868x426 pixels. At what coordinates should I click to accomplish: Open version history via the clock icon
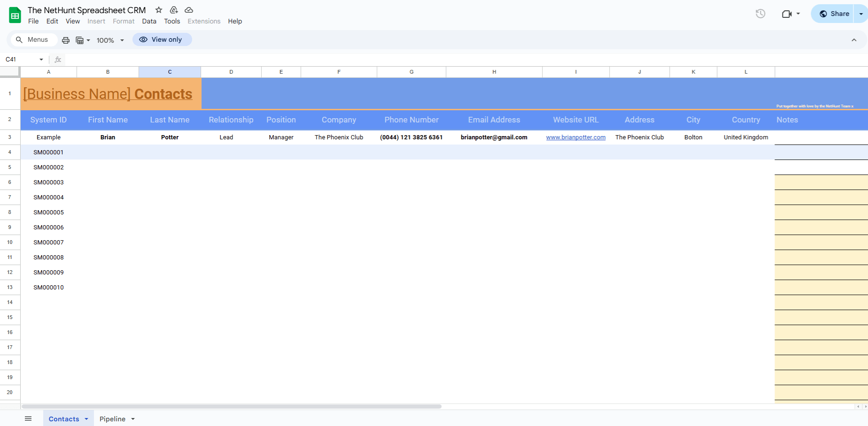[759, 14]
